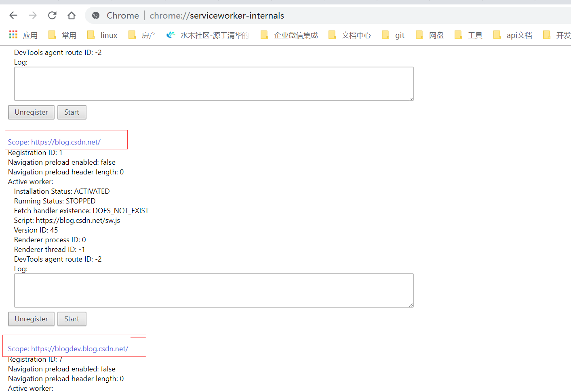
Task: Click Scope: https://blogdev.blog.csdn.net/ text
Action: tap(68, 349)
